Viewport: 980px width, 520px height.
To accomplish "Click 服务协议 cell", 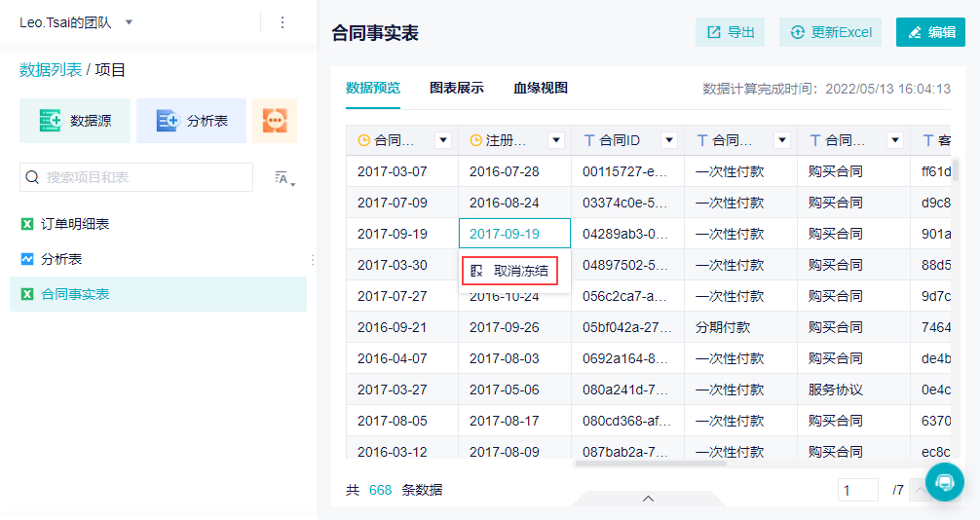I will tap(853, 390).
